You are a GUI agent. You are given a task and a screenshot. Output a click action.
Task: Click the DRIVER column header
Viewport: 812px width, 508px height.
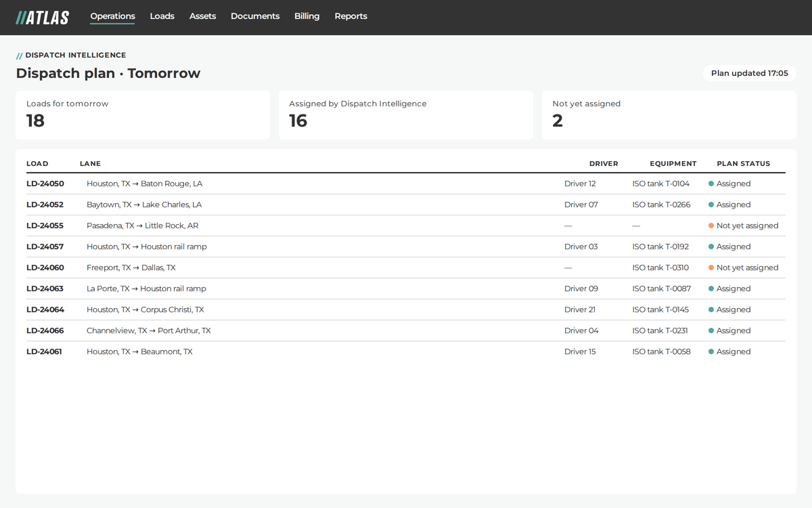tap(604, 164)
